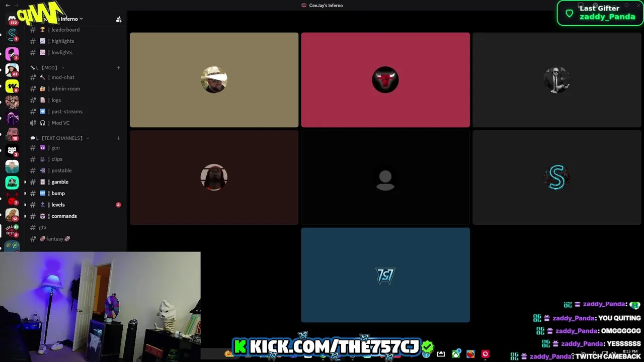
Task: Open the gen text channel
Action: click(x=74, y=148)
